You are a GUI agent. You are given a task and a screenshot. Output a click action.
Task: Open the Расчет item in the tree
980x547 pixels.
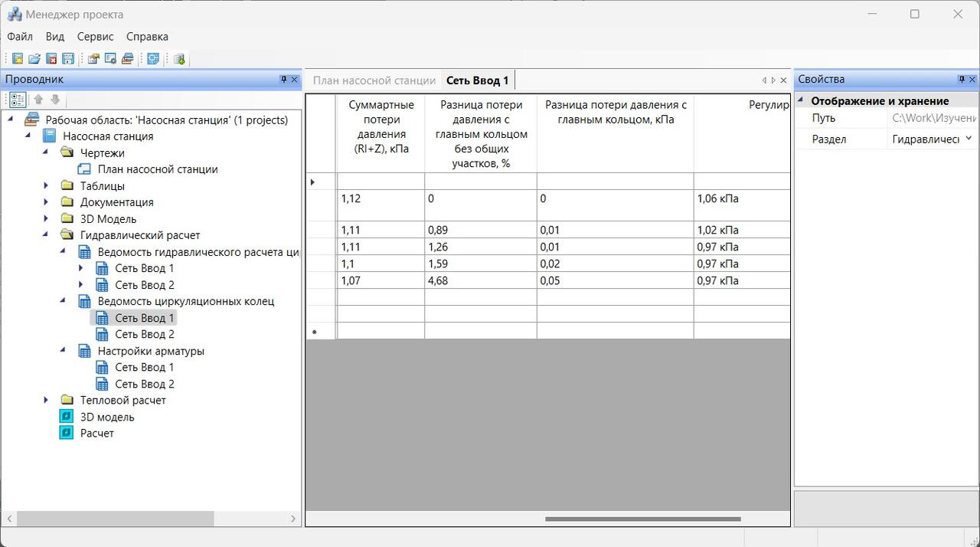pyautogui.click(x=97, y=433)
